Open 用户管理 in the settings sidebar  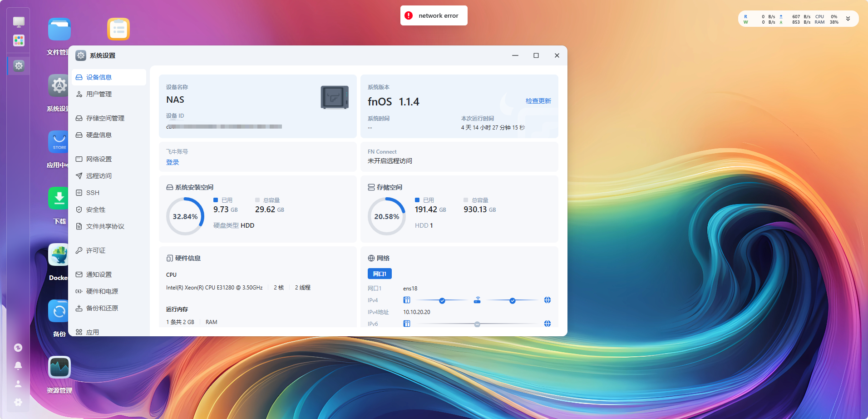(109, 94)
